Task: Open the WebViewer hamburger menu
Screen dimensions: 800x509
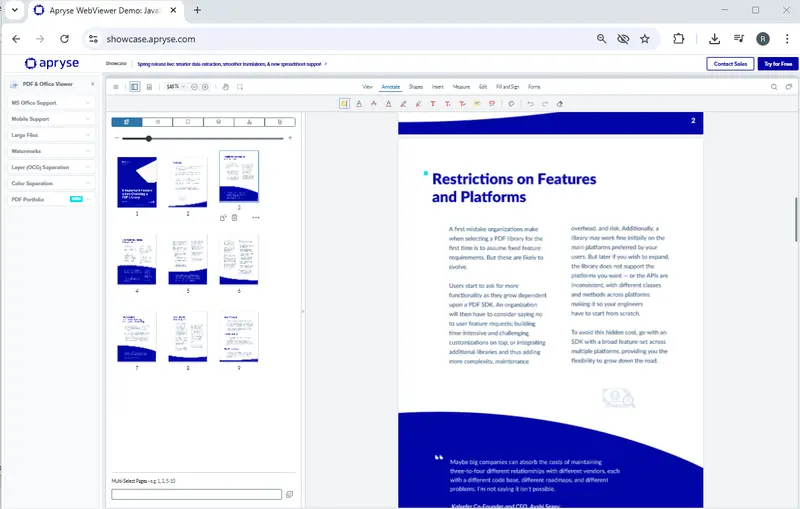Action: tap(116, 87)
